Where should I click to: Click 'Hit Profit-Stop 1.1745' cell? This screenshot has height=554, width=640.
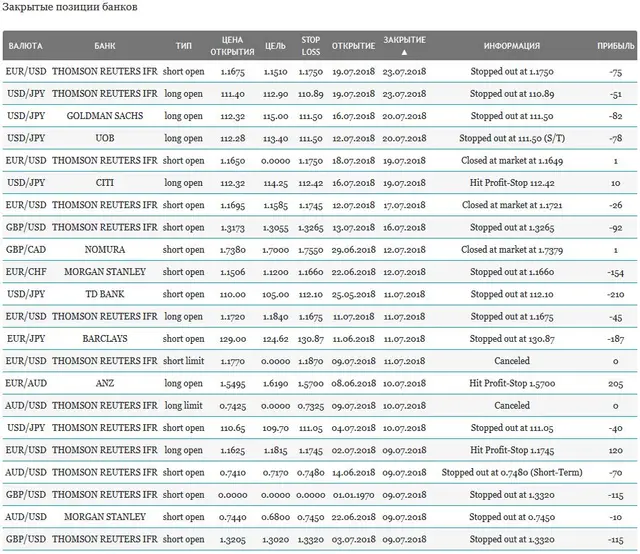[x=512, y=450]
